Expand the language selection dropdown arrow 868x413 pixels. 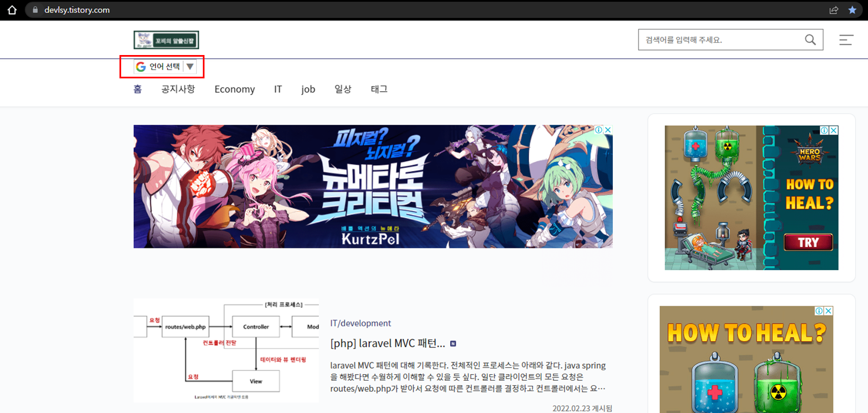point(189,67)
